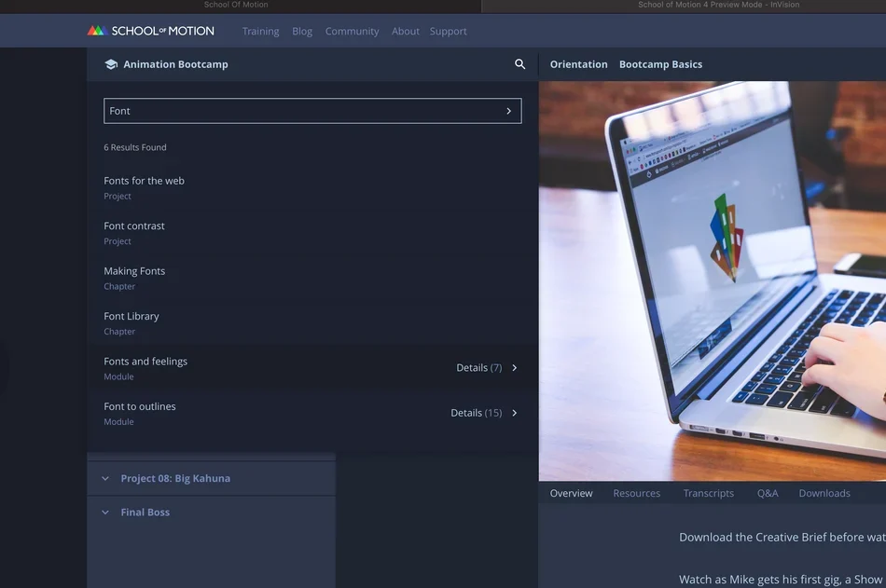Open the Community nav link
Image resolution: width=886 pixels, height=588 pixels.
click(352, 31)
